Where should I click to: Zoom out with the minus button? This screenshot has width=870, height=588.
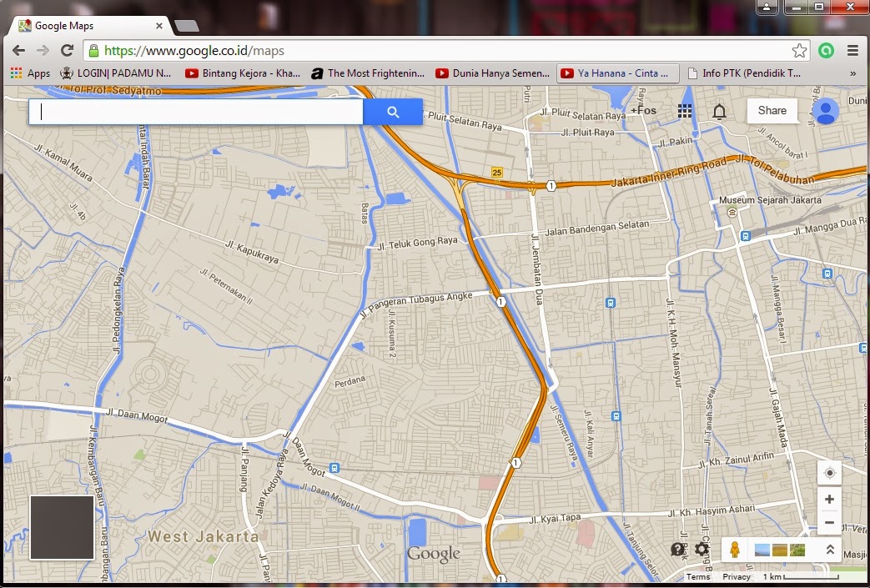(x=829, y=523)
